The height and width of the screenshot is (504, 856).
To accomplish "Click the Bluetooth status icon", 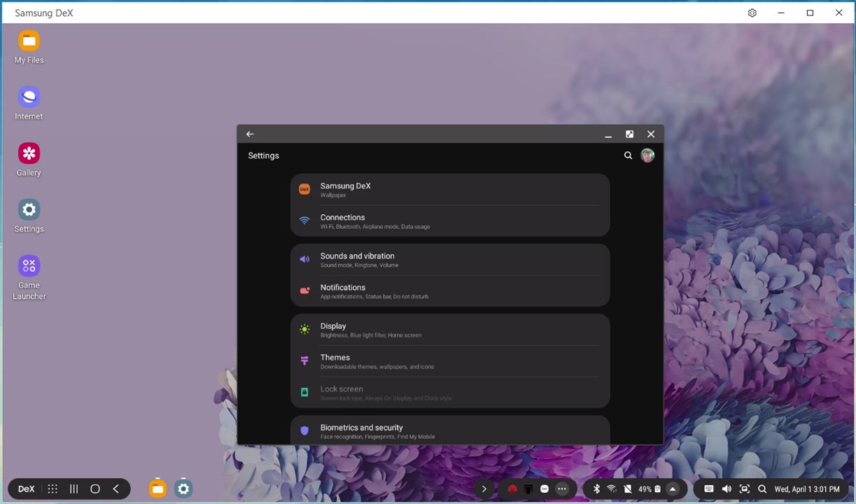I will [x=597, y=489].
